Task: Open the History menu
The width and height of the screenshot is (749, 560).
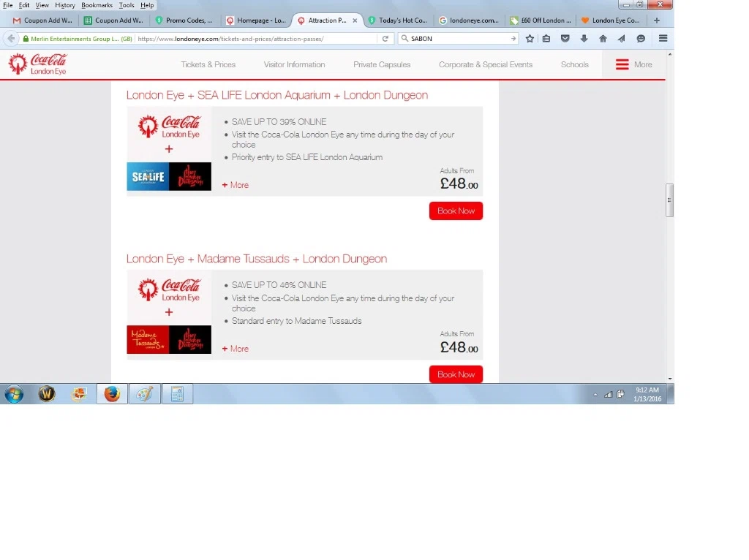Action: pos(65,5)
